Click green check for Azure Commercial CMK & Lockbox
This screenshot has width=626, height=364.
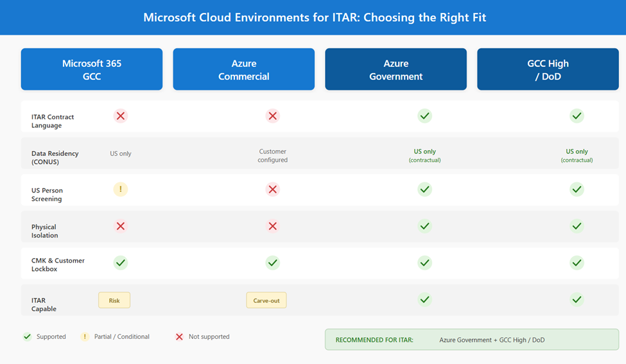coord(273,263)
